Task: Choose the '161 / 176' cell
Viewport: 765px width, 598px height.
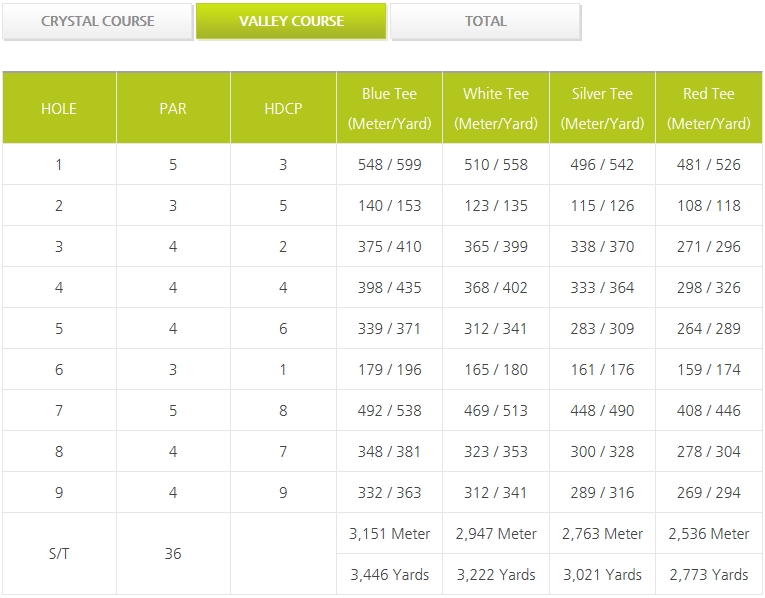Action: click(x=602, y=370)
